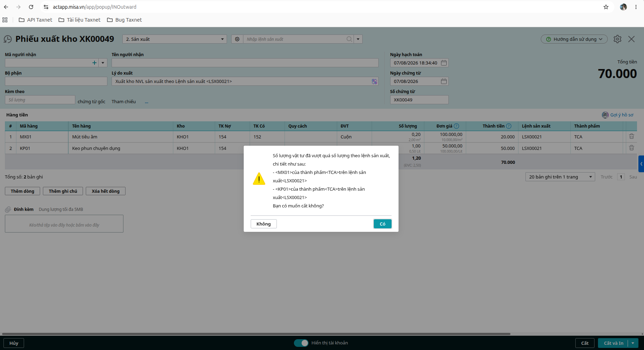Expand the '2. Sản xuất' type dropdown
Viewport: 644px width, 350px height.
[x=175, y=39]
